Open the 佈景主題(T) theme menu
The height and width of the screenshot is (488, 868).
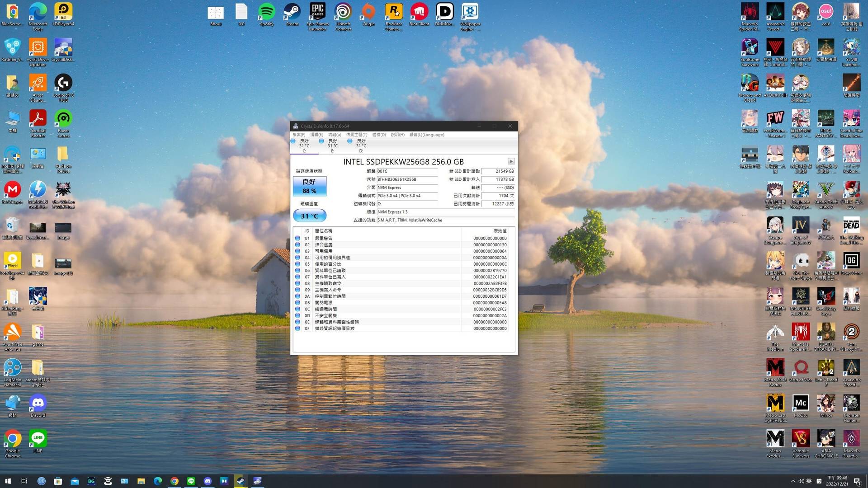pos(357,135)
